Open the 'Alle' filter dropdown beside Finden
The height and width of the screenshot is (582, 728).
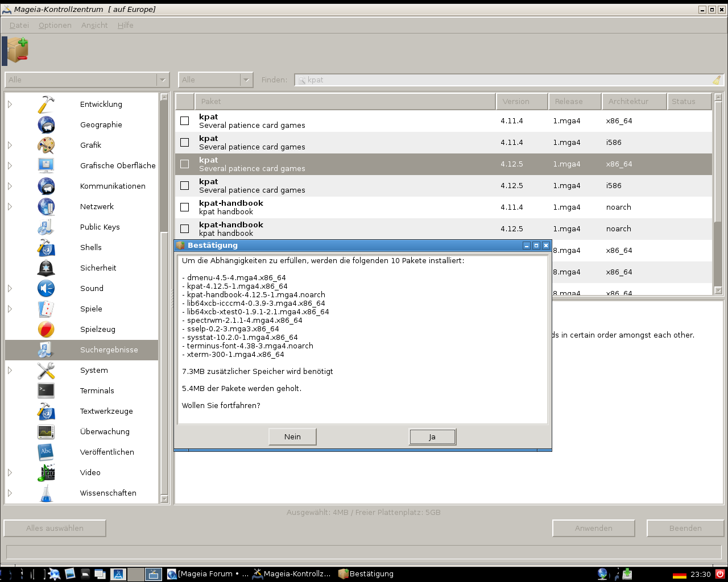tap(216, 80)
